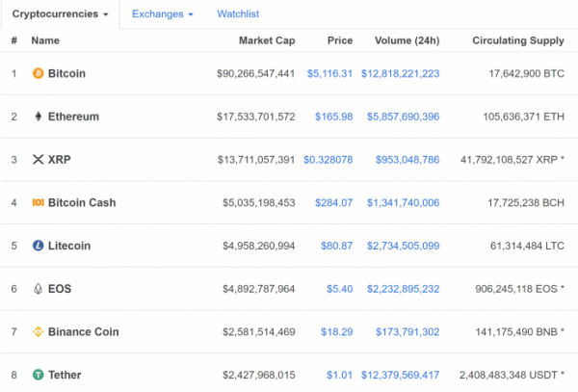The image size is (578, 392).
Task: Click Bitcoin Cash price $284.07
Action: [x=333, y=202]
